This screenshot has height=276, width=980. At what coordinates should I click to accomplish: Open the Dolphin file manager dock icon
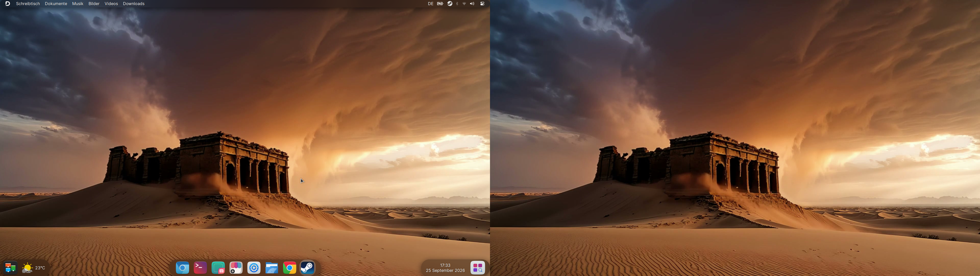pos(272,268)
